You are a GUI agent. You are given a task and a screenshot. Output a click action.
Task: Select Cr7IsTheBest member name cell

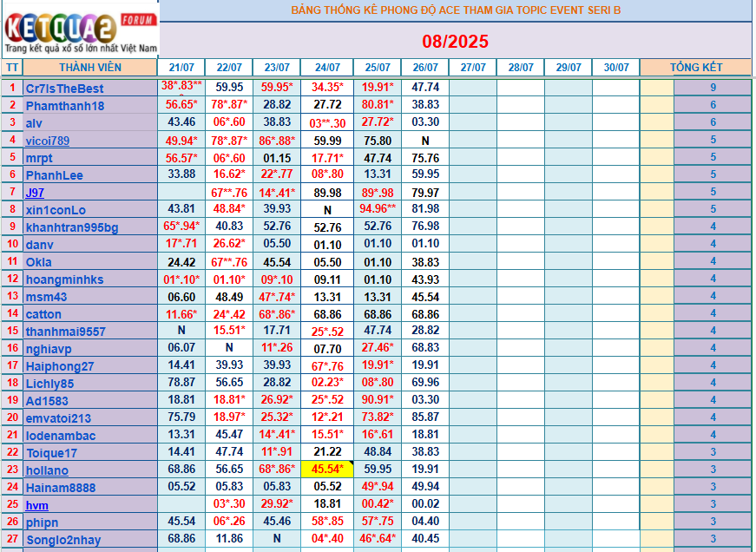tap(90, 89)
